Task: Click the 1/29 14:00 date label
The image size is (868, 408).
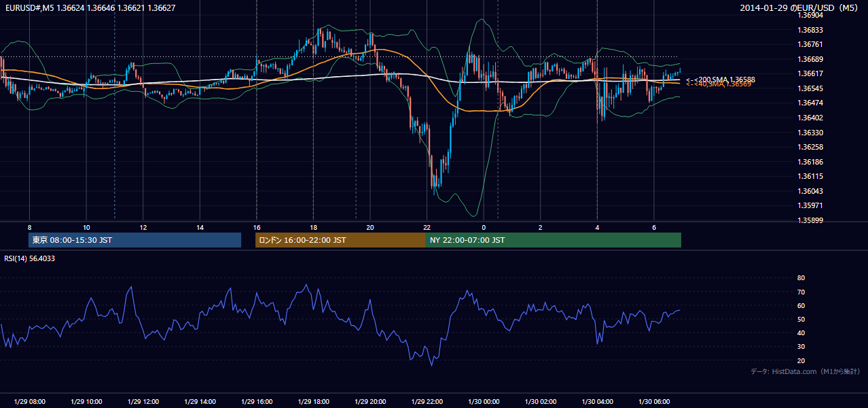Action: click(200, 402)
